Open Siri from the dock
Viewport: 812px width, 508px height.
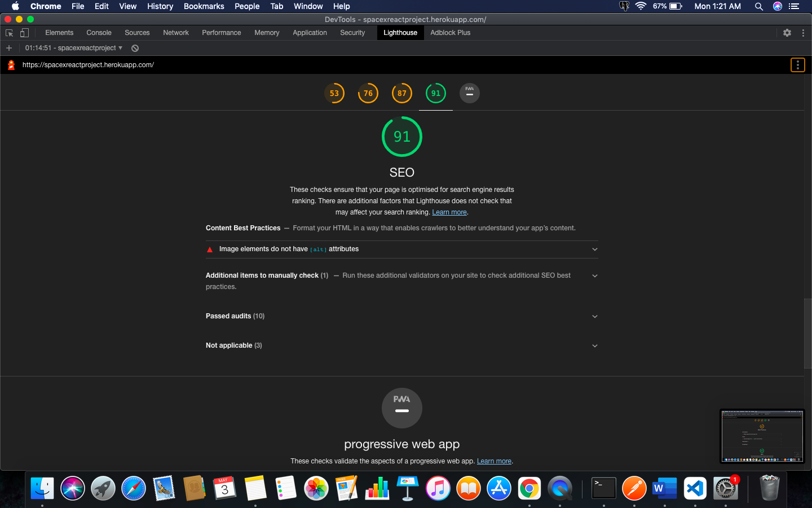[x=73, y=488]
